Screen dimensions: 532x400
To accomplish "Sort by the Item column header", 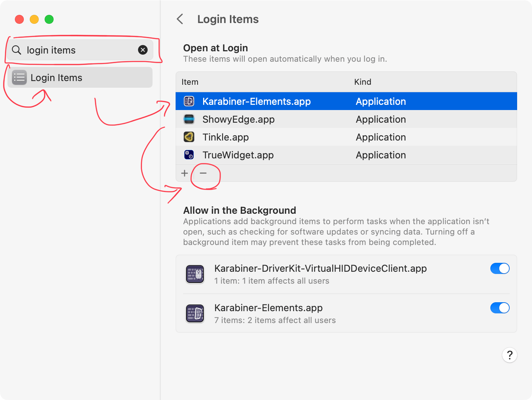I will [190, 82].
